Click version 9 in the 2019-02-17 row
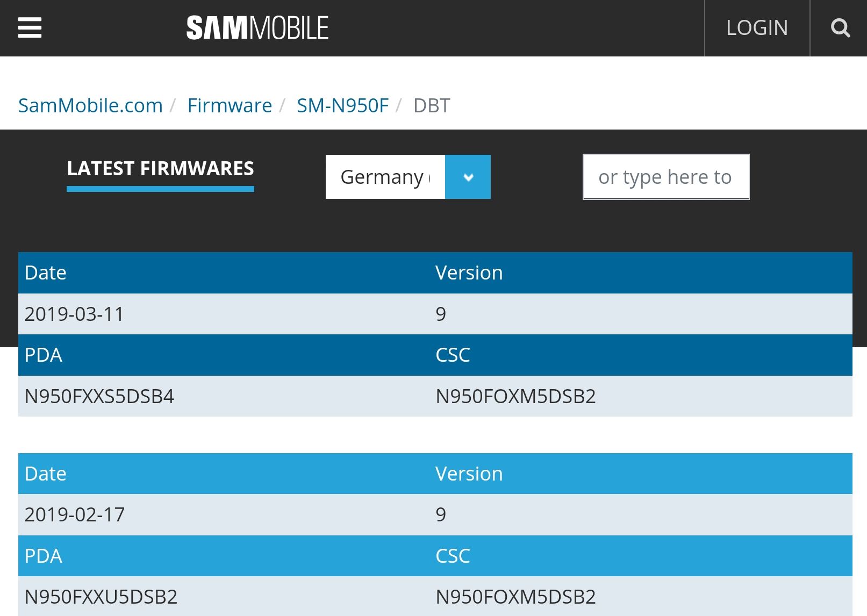This screenshot has width=867, height=616. click(x=441, y=514)
